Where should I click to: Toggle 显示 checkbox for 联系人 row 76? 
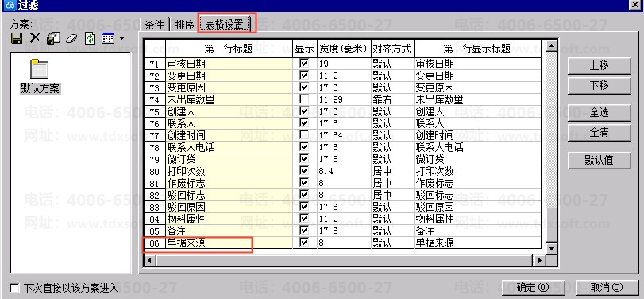pos(304,123)
